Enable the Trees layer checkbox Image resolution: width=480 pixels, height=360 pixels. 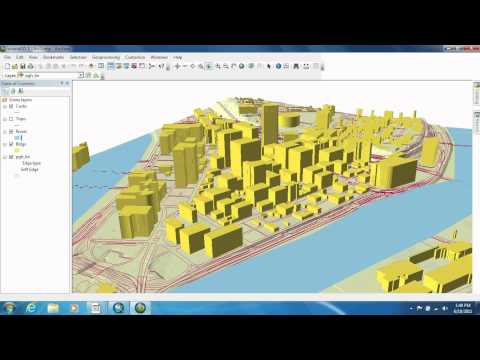11,119
